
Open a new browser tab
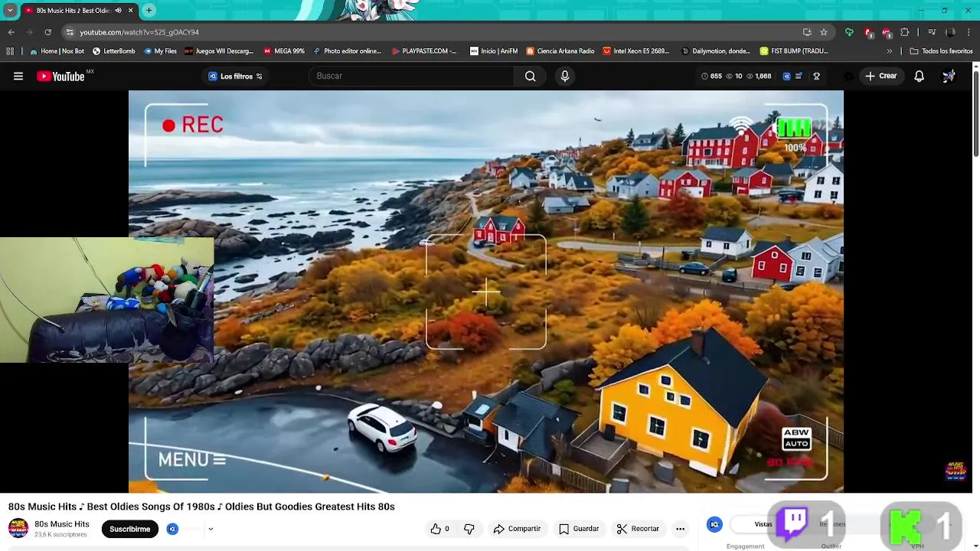click(149, 10)
